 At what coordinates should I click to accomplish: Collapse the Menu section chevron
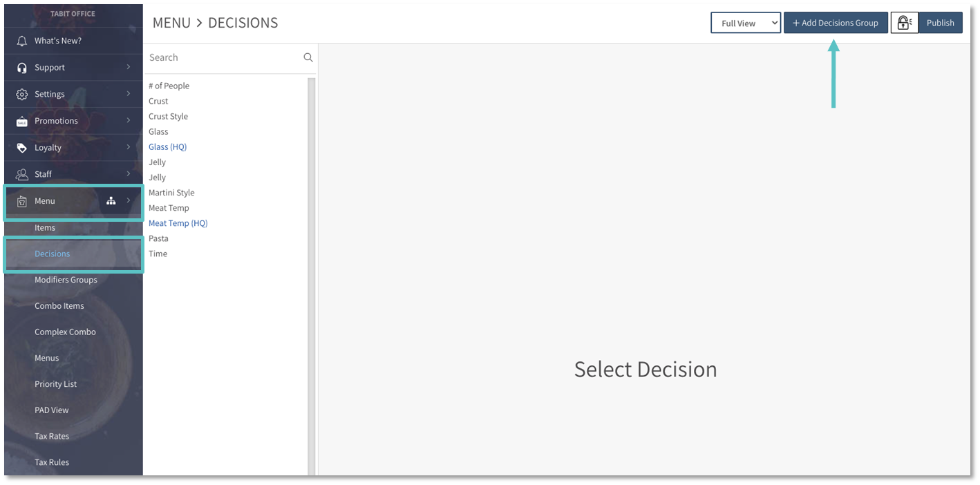point(129,200)
